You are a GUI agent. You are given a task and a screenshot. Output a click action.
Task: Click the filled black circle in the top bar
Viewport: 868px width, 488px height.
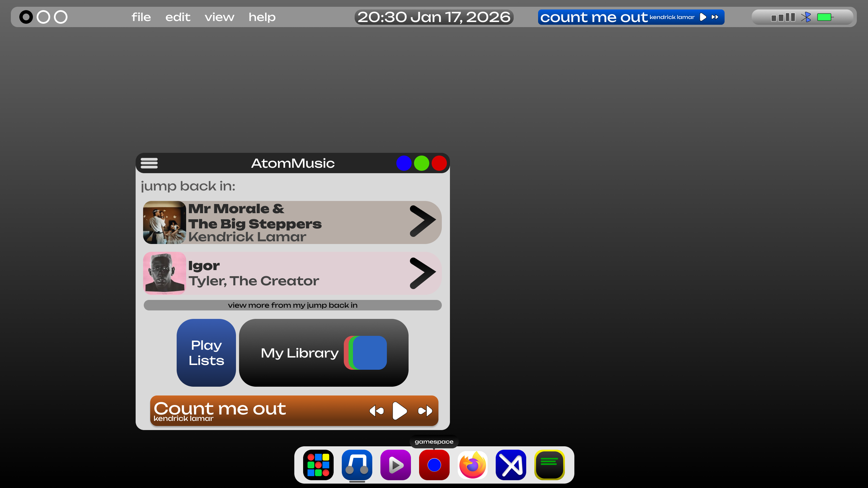(x=26, y=17)
